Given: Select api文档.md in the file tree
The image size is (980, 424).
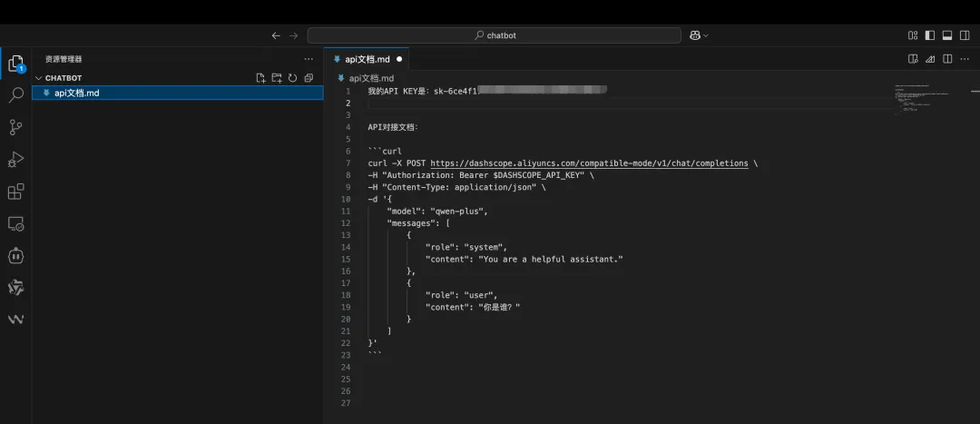Looking at the screenshot, I should (x=178, y=93).
